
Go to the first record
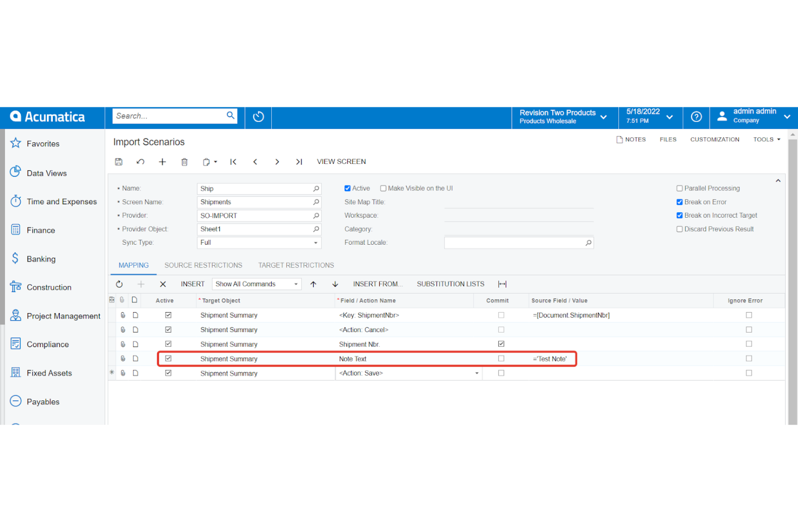click(x=233, y=162)
